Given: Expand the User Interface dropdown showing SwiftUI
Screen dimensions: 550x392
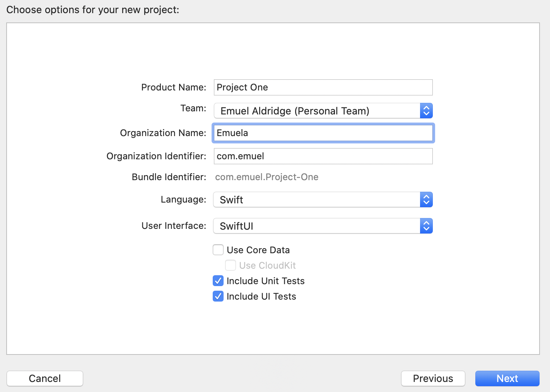Looking at the screenshot, I should pyautogui.click(x=316, y=226).
